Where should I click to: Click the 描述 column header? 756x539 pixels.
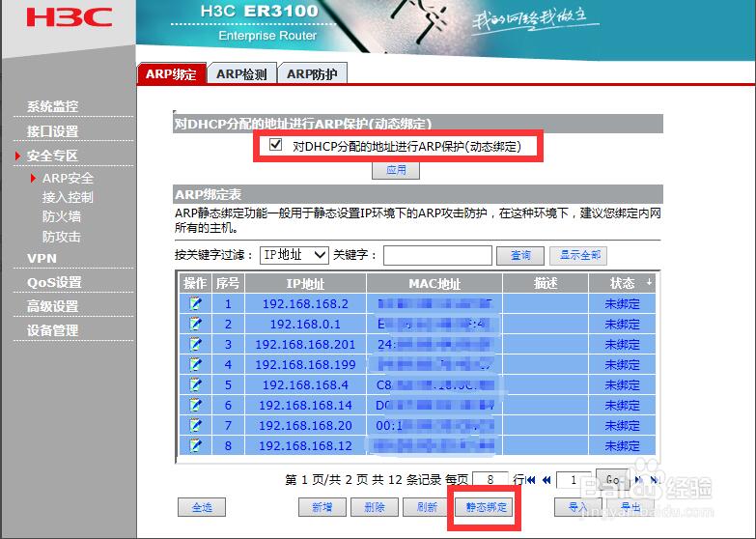546,283
